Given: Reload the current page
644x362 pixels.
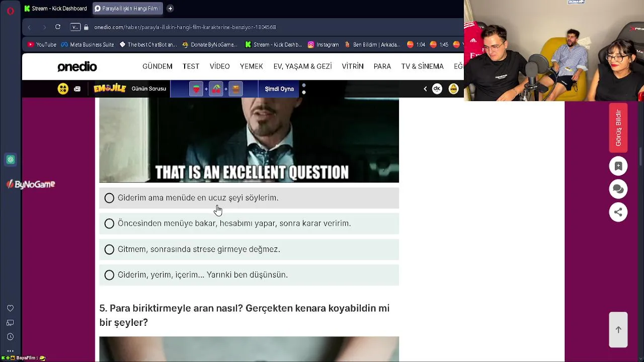Looking at the screenshot, I should [58, 27].
